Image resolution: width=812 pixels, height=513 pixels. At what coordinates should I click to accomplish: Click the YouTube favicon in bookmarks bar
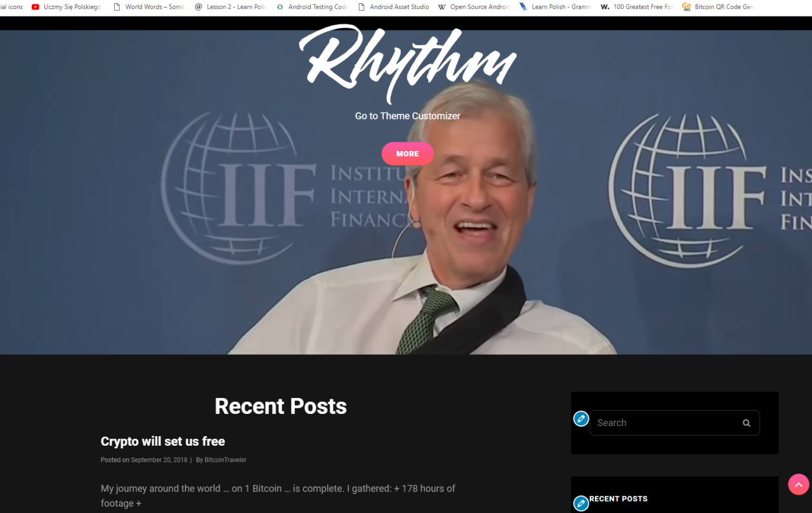(x=36, y=7)
